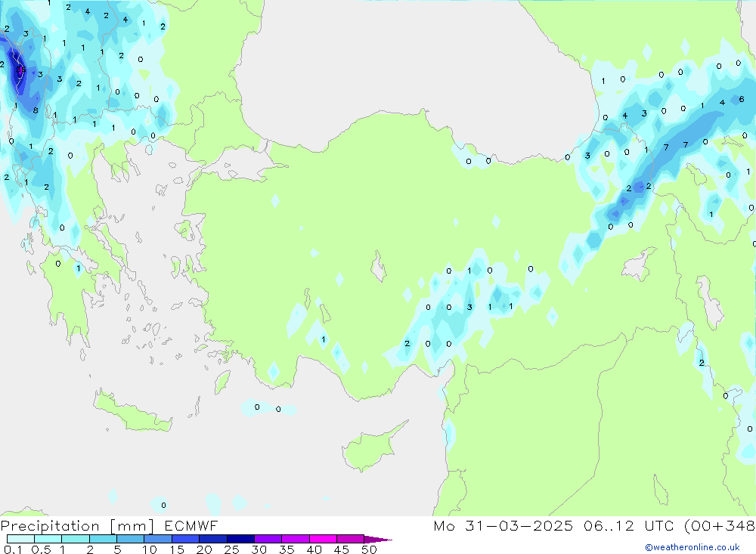The height and width of the screenshot is (554, 756).
Task: Click the '30' legend scale label
Action: pos(259,549)
